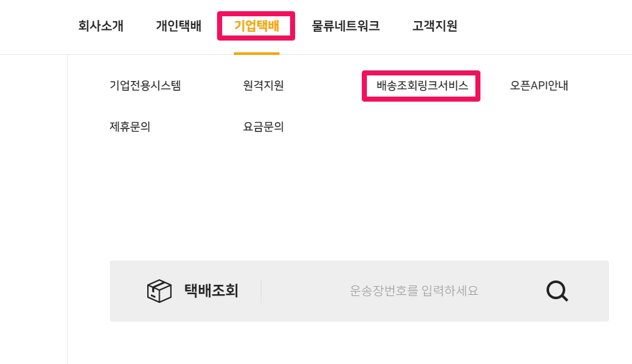Click the 요금문의 link
The height and width of the screenshot is (364, 632).
(263, 127)
